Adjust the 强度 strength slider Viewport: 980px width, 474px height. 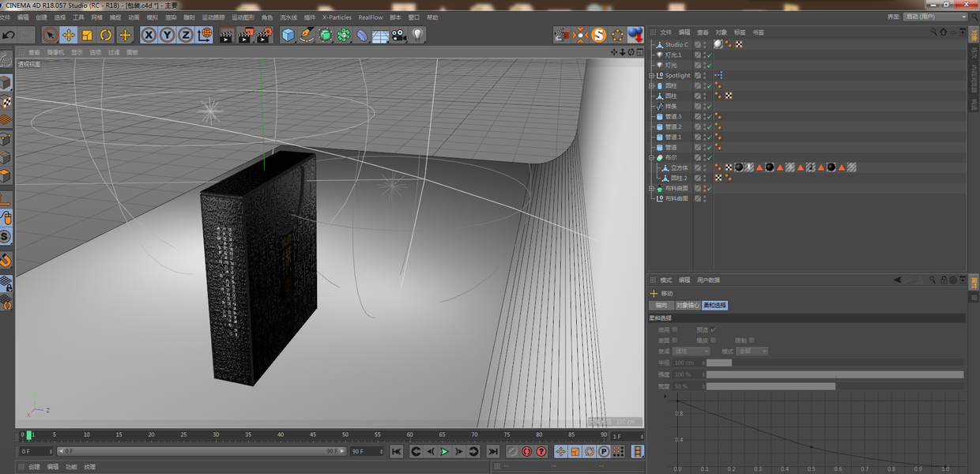click(835, 374)
